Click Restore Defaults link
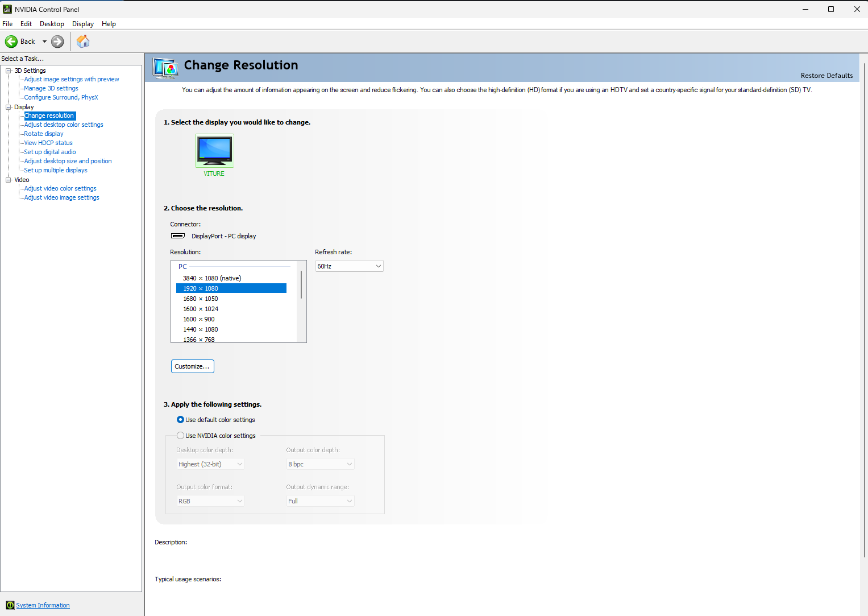The height and width of the screenshot is (616, 868). [x=827, y=76]
